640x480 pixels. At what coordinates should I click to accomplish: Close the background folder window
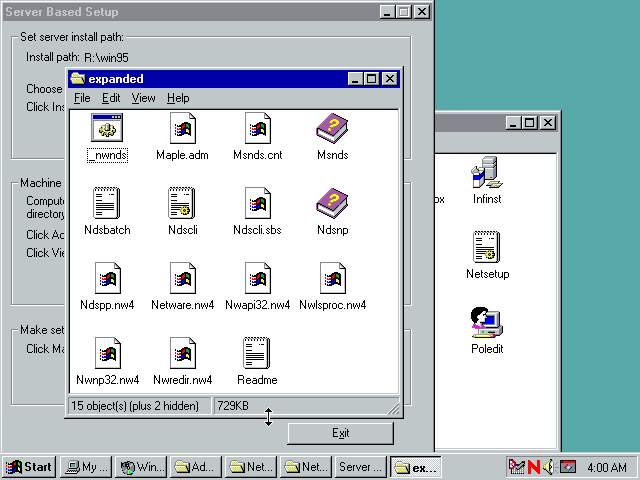pos(548,122)
